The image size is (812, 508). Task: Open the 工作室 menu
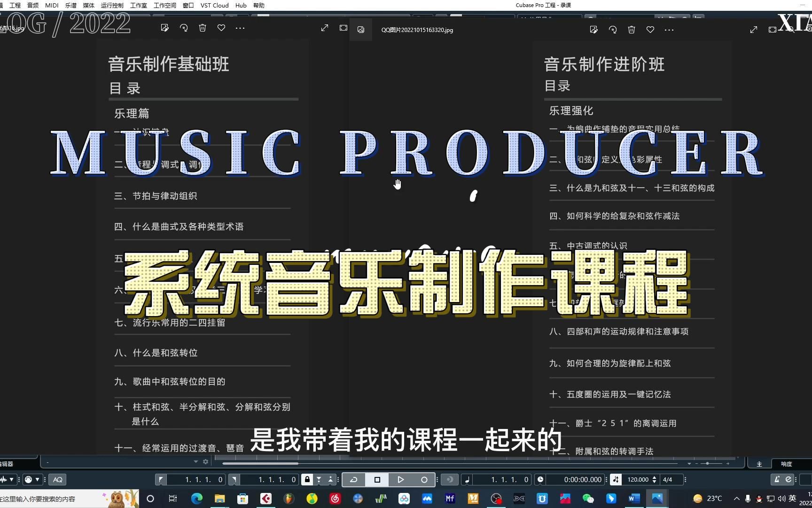tap(139, 5)
